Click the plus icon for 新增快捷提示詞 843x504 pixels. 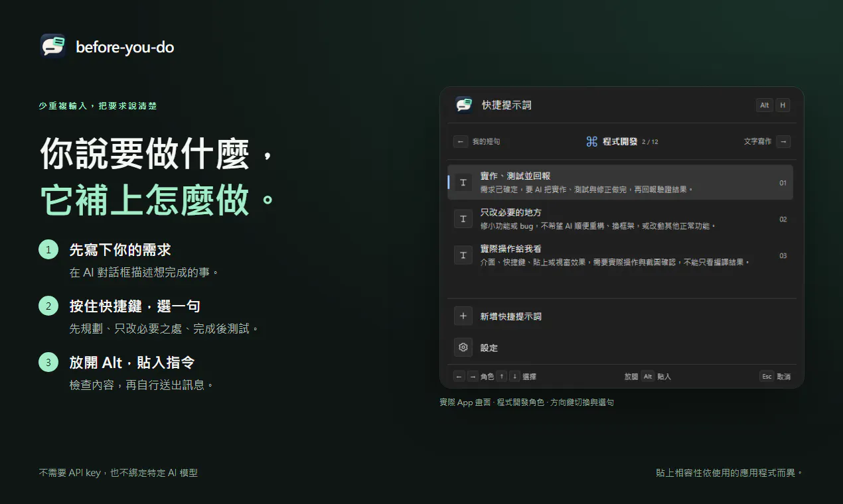coord(463,316)
